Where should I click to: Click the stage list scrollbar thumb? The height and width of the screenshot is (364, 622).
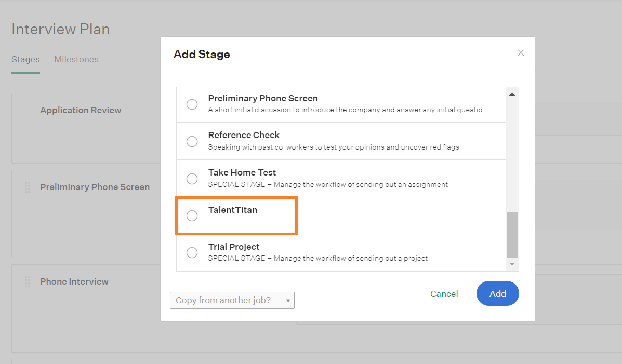pyautogui.click(x=512, y=235)
